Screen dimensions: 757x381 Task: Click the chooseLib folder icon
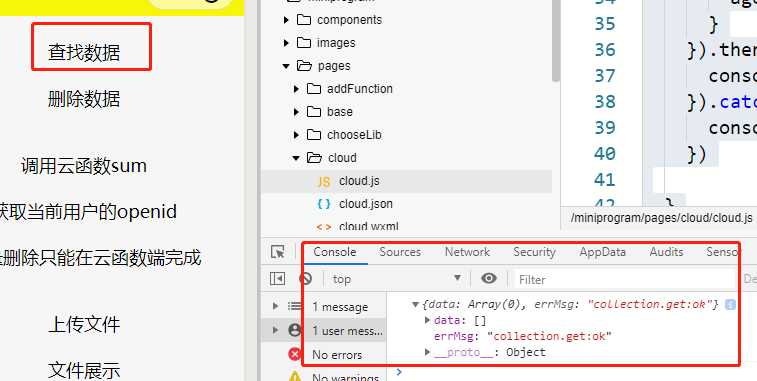coord(314,135)
